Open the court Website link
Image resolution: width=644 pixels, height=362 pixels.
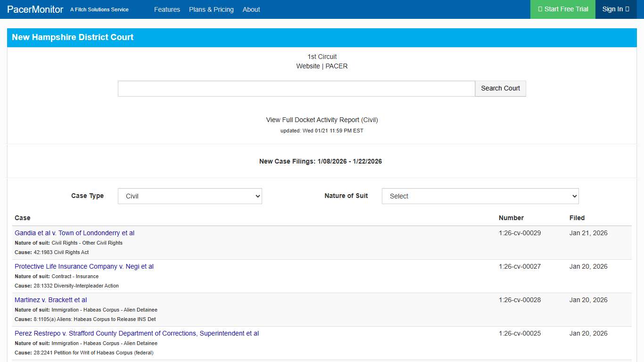pos(308,66)
